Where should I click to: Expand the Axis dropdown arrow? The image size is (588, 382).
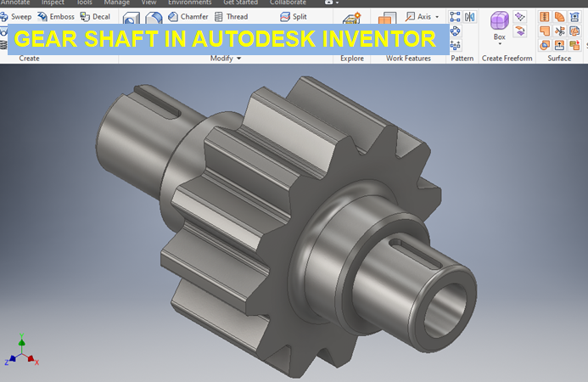(x=437, y=17)
